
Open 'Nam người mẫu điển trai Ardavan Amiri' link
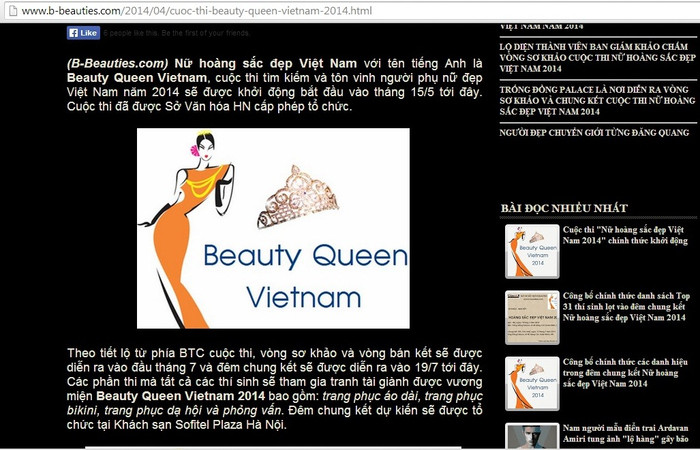625,433
